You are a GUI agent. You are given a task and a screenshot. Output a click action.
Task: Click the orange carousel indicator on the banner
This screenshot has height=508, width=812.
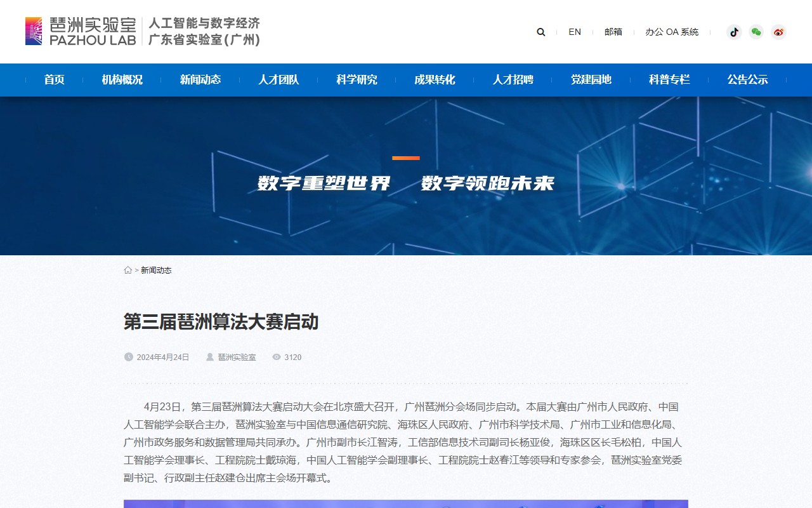[405, 157]
